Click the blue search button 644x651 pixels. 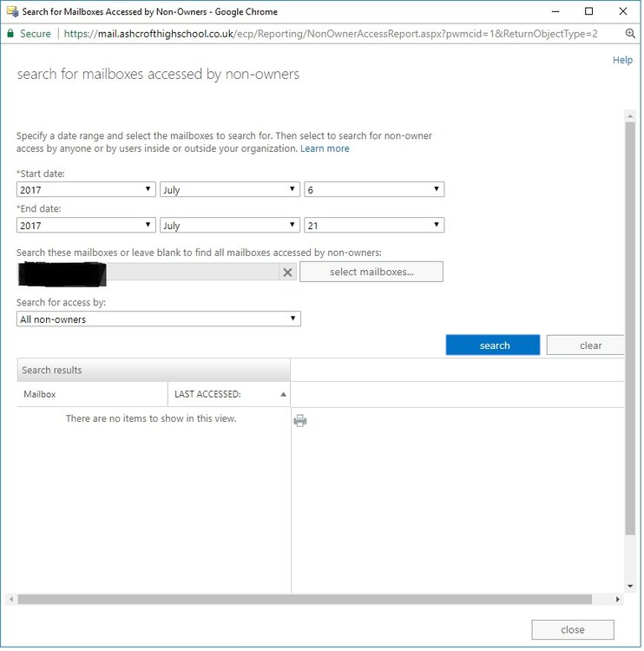click(494, 346)
